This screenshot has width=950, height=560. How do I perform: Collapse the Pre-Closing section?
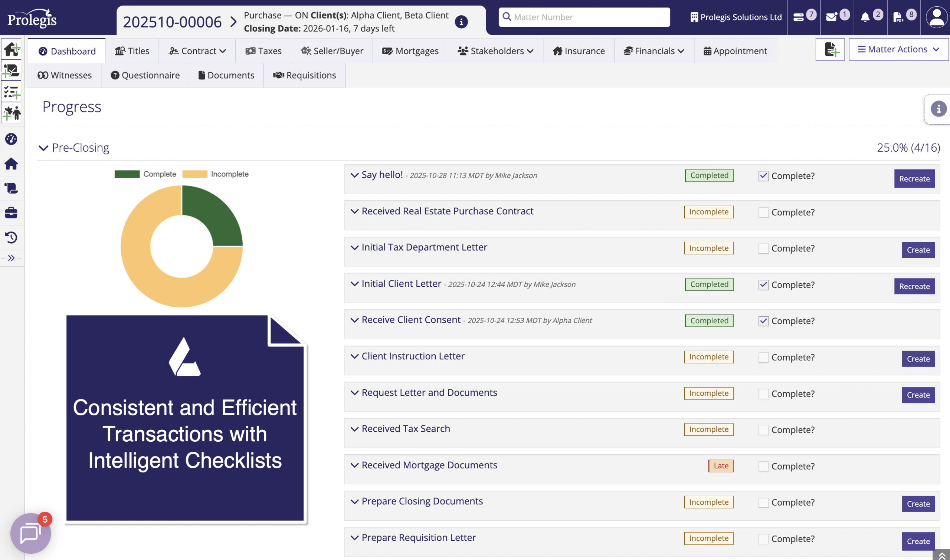pyautogui.click(x=44, y=148)
